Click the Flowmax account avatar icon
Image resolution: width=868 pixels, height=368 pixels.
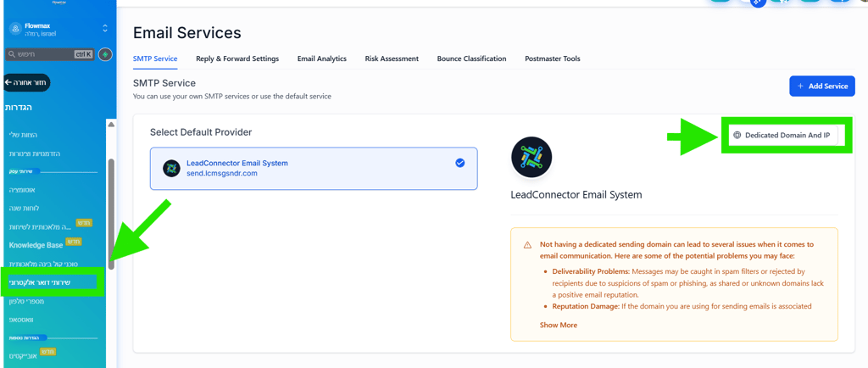[x=16, y=30]
